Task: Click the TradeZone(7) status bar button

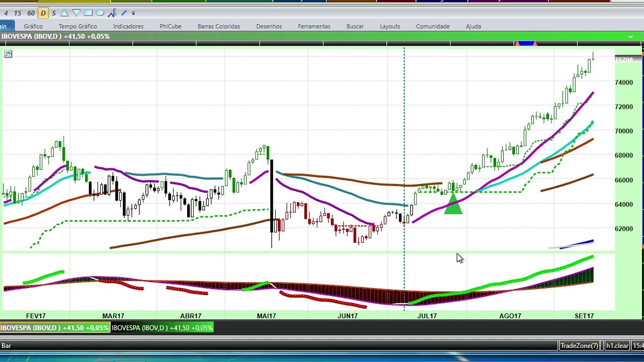Action: pos(580,345)
